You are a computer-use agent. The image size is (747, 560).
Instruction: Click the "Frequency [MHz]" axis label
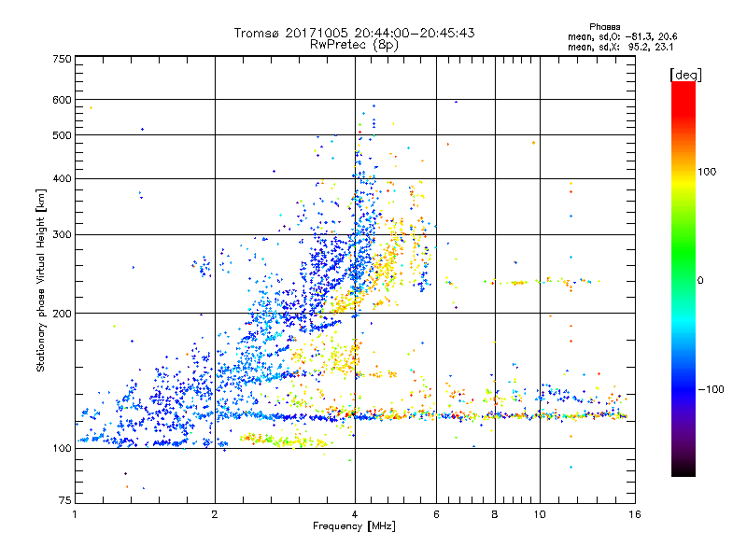coord(354,526)
